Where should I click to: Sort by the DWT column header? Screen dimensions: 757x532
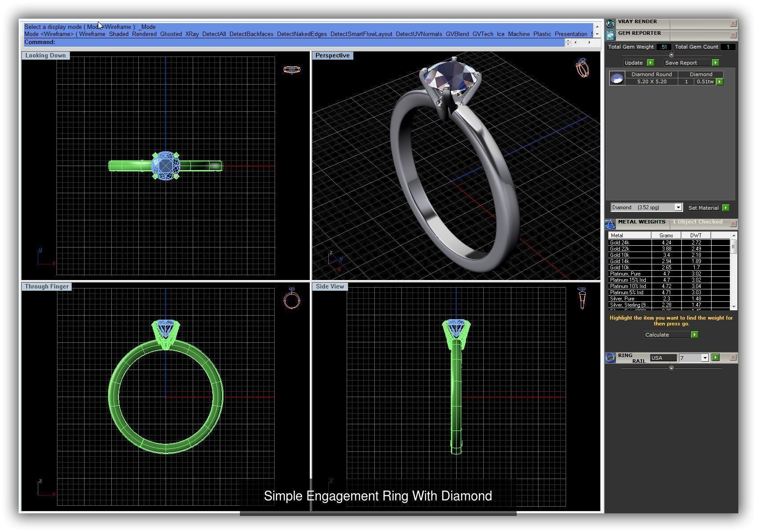pos(696,236)
